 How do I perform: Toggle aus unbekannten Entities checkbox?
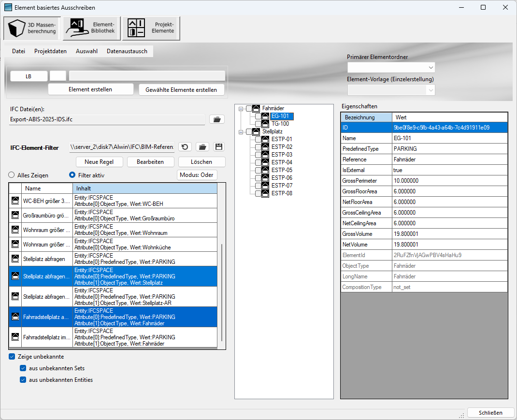(23, 380)
